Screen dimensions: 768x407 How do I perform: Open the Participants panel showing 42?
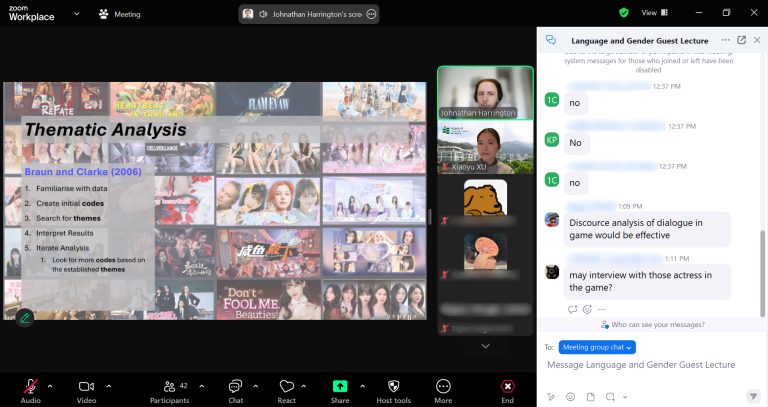pos(169,391)
